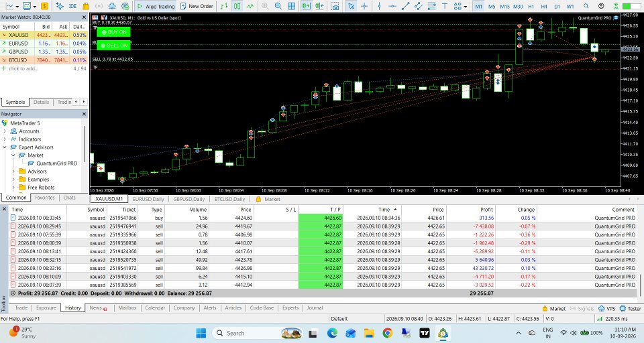This screenshot has height=343, width=644.
Task: Switch chart to candlestick type
Action: point(237,6)
